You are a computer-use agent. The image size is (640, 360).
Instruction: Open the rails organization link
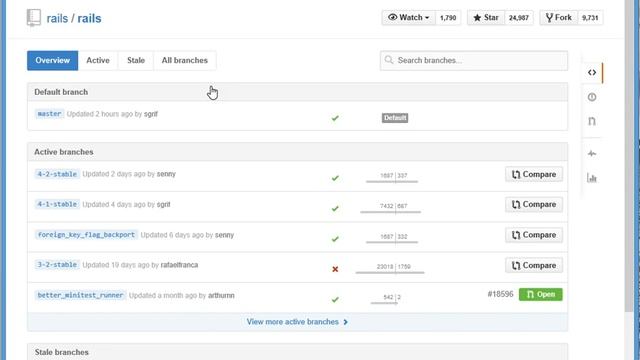(x=57, y=18)
